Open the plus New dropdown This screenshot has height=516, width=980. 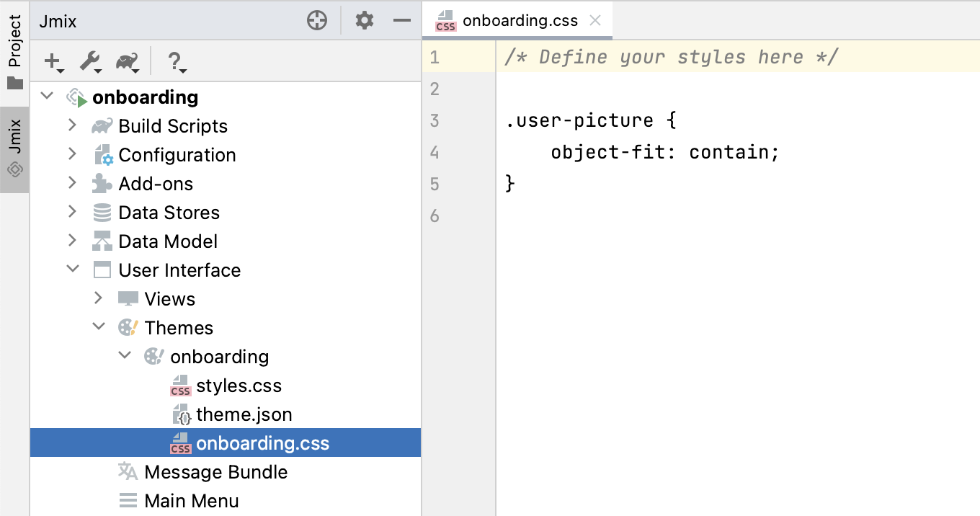[x=54, y=63]
